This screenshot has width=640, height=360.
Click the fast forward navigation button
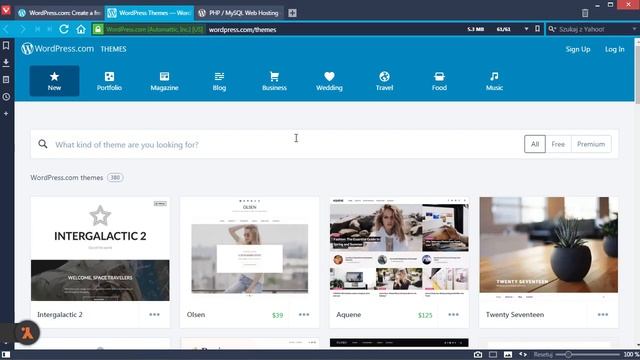pyautogui.click(x=49, y=29)
